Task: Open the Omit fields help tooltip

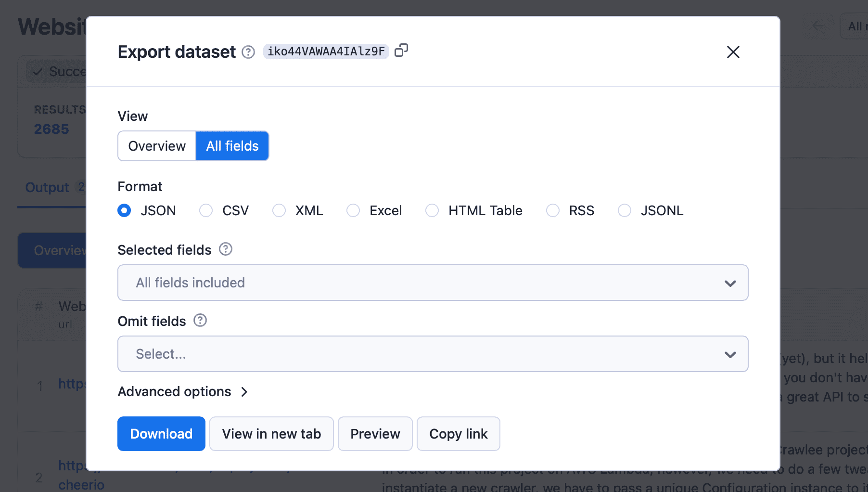Action: pyautogui.click(x=200, y=320)
